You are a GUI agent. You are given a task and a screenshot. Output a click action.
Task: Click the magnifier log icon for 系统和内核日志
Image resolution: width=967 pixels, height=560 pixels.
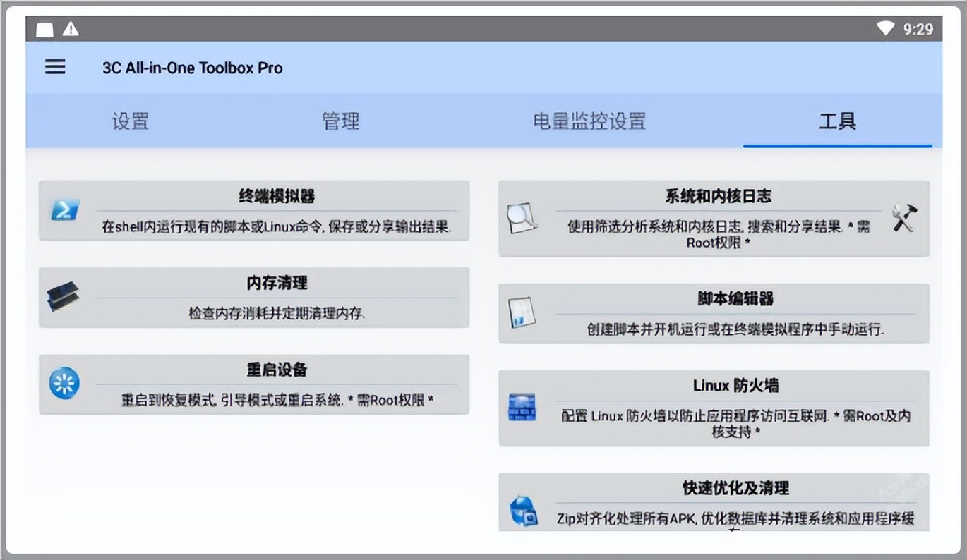click(x=523, y=218)
